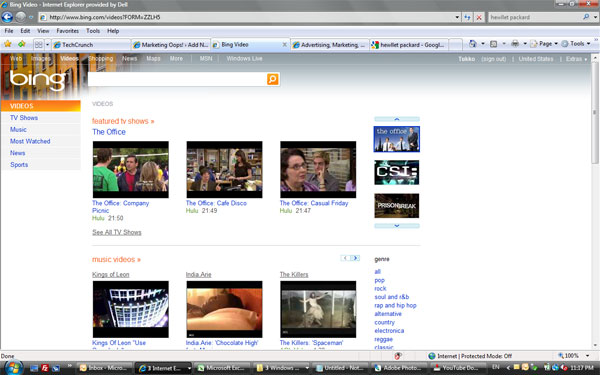Open Favorites Center star icon

click(7, 44)
